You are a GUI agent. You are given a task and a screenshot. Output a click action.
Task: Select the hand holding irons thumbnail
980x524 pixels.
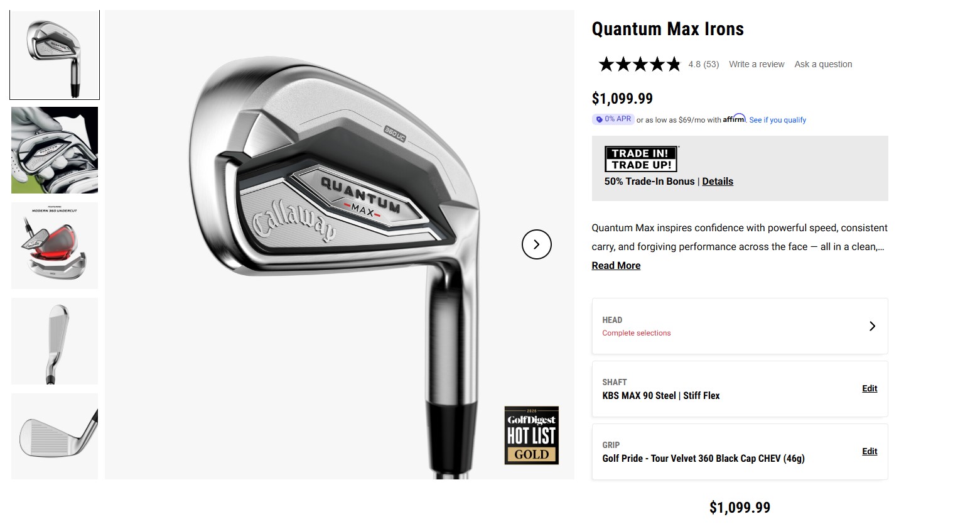click(55, 150)
